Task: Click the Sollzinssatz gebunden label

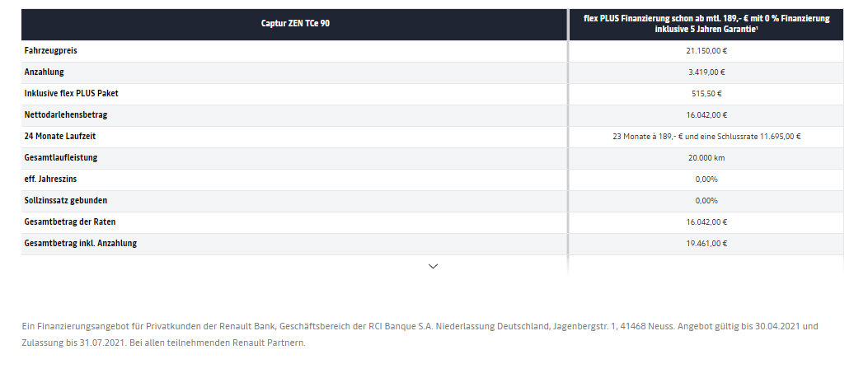Action: [x=66, y=201]
